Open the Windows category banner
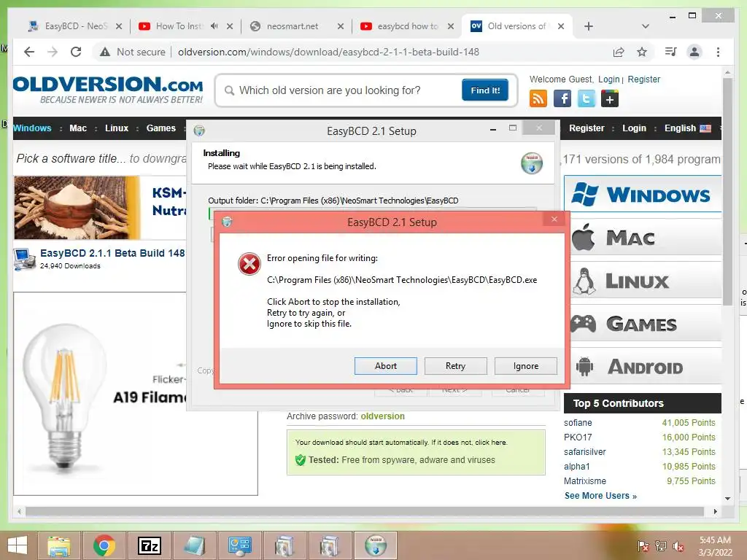The width and height of the screenshot is (747, 560). pyautogui.click(x=643, y=194)
